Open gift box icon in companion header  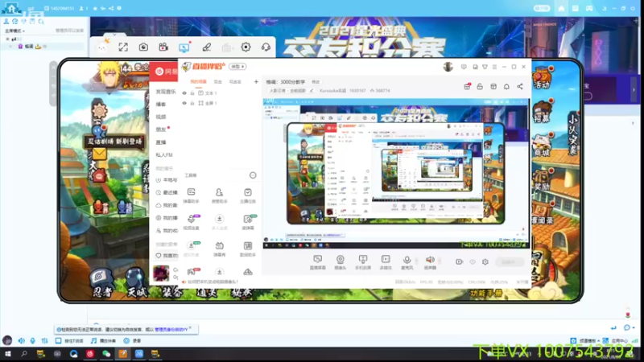tap(467, 87)
